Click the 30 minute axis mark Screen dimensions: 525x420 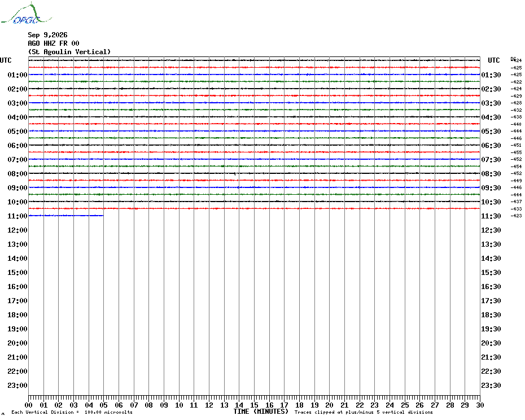click(480, 405)
